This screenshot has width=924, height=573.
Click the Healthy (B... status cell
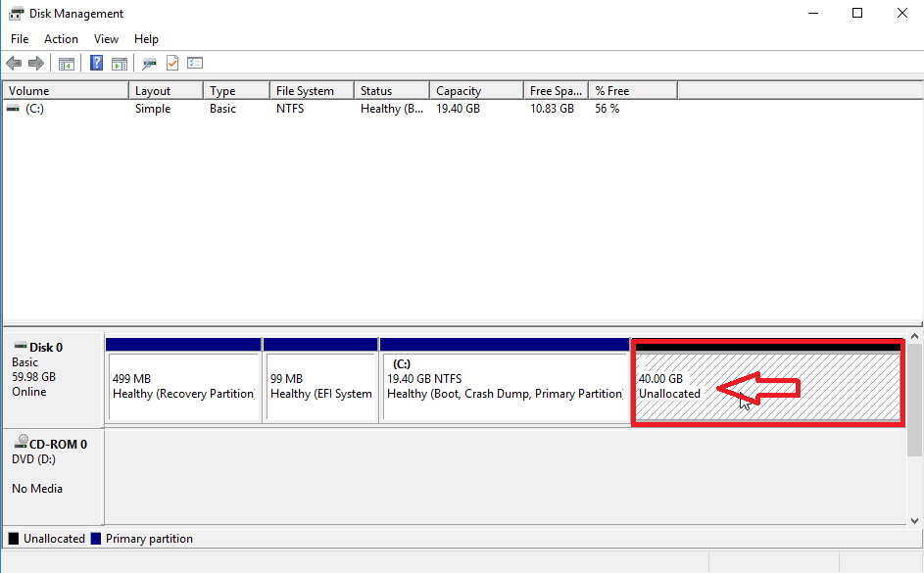tap(392, 109)
